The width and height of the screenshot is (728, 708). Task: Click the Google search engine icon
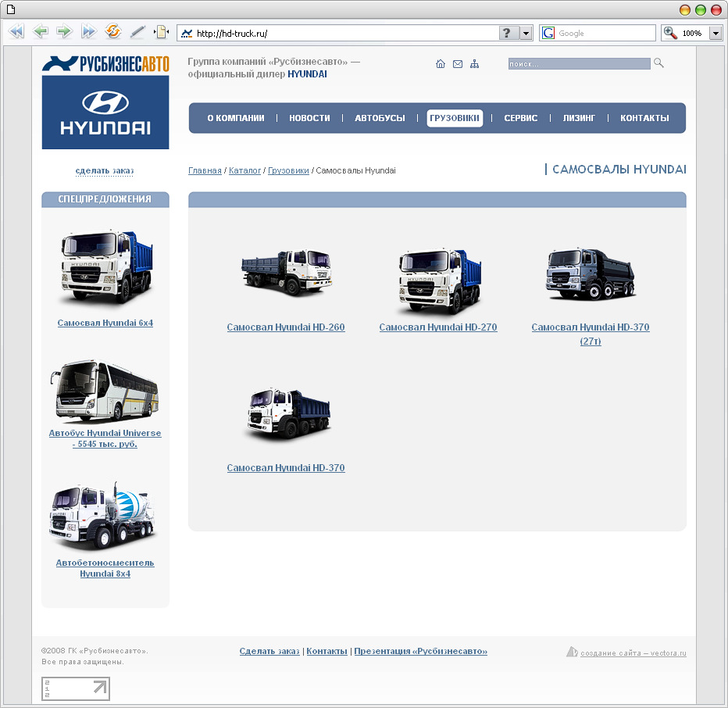[548, 33]
